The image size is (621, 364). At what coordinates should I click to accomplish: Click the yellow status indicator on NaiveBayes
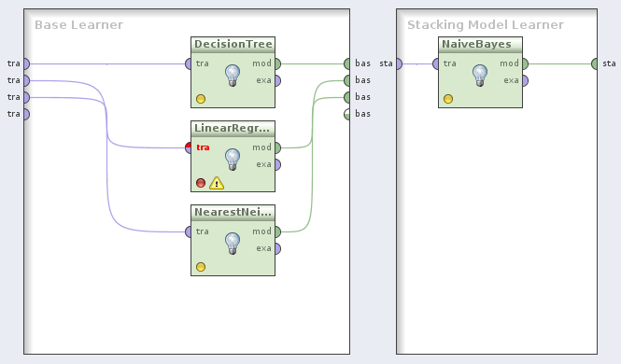click(448, 99)
